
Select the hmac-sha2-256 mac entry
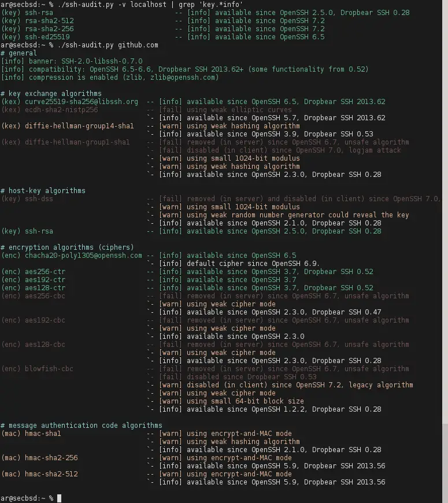(147, 458)
